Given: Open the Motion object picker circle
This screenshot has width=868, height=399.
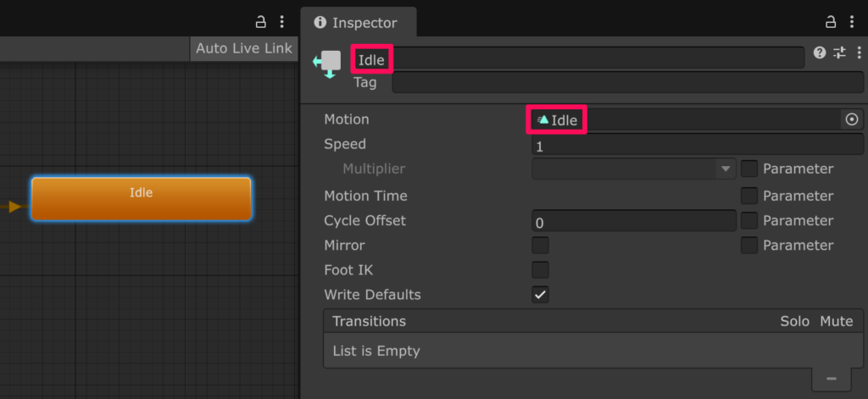Looking at the screenshot, I should (x=852, y=120).
